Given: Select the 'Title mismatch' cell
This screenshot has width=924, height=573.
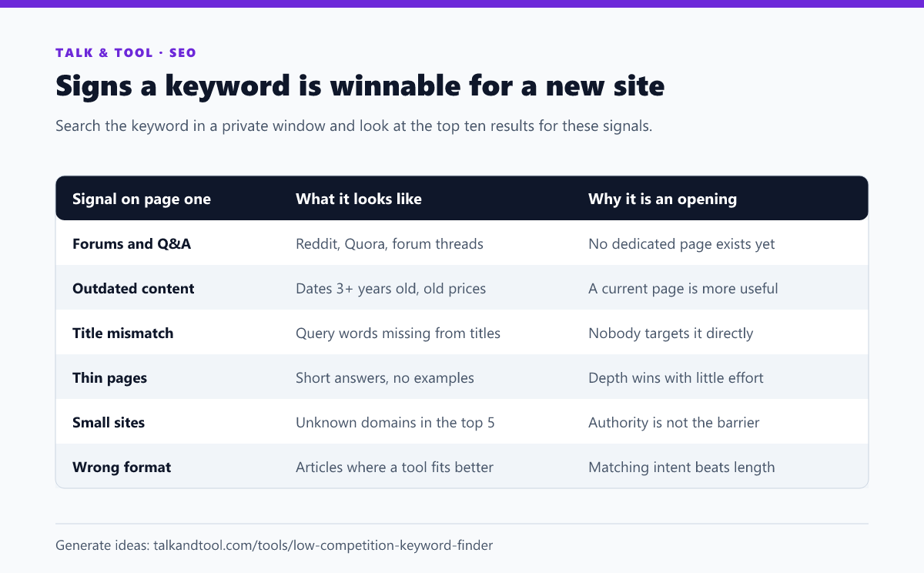Looking at the screenshot, I should coord(123,333).
